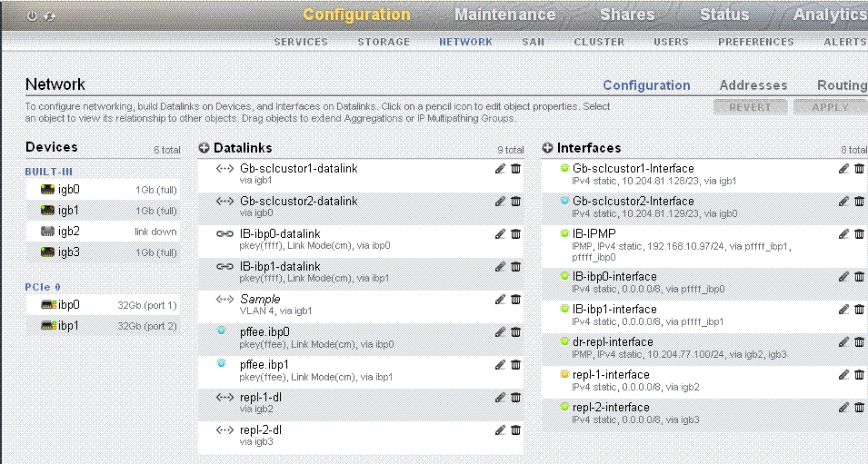Select the ibp0 device row

103,305
